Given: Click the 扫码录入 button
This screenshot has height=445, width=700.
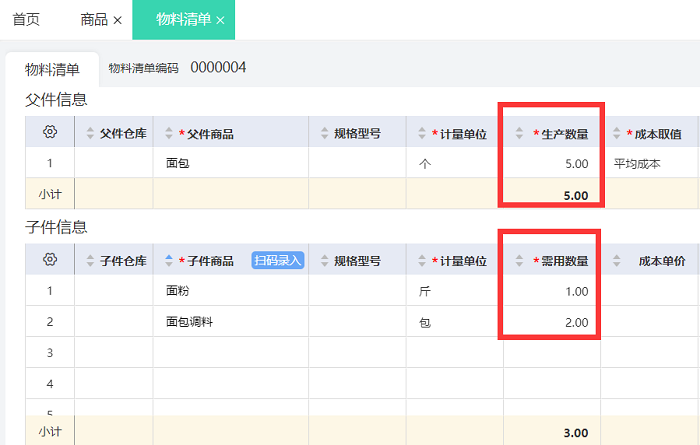Looking at the screenshot, I should [x=278, y=260].
